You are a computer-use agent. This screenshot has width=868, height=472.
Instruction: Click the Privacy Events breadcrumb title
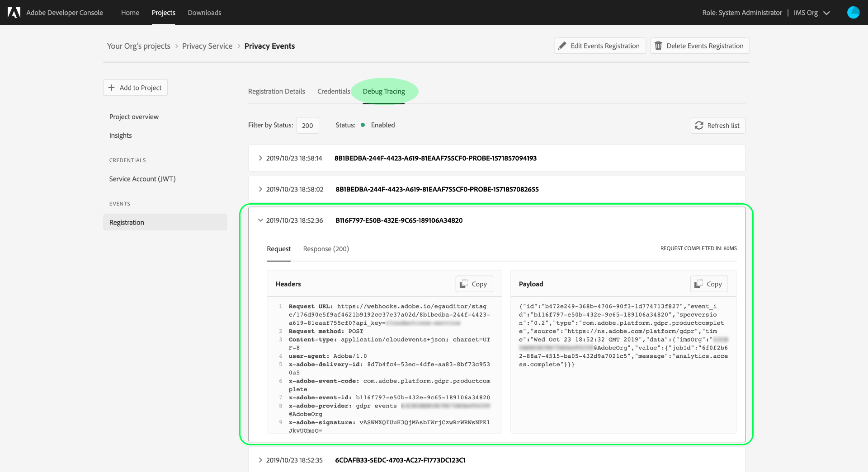coord(269,46)
